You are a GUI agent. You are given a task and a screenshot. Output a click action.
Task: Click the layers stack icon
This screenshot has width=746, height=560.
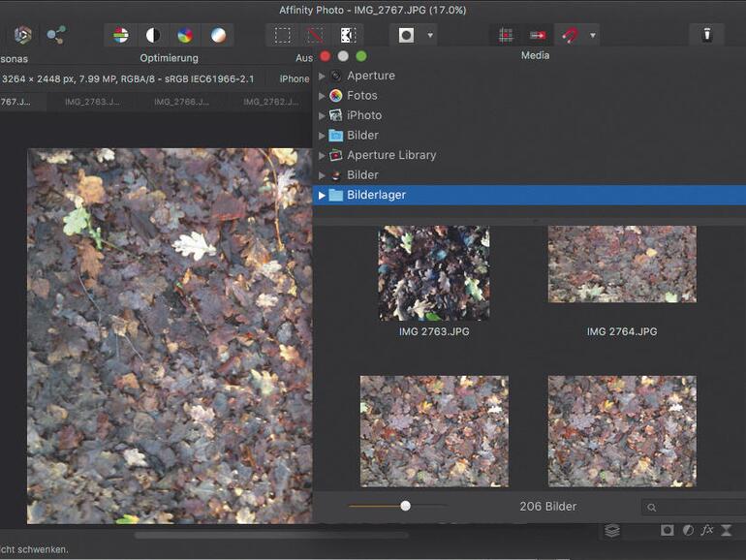click(612, 530)
